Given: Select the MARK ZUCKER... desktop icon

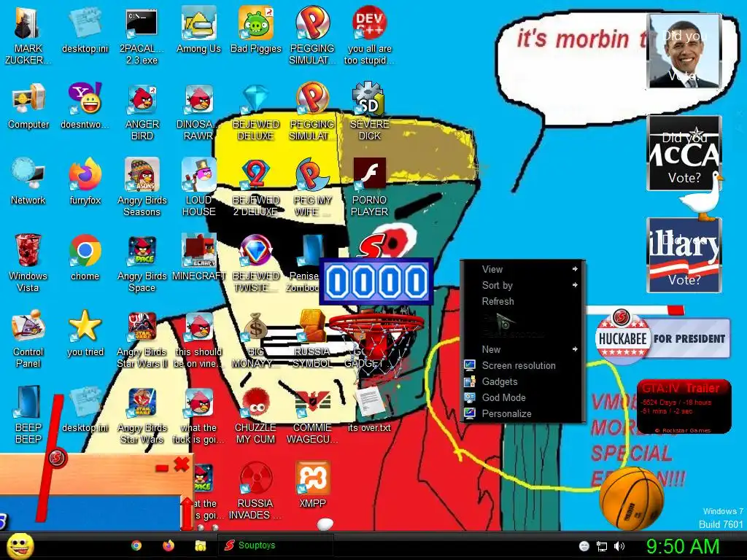Looking at the screenshot, I should coord(28,36).
